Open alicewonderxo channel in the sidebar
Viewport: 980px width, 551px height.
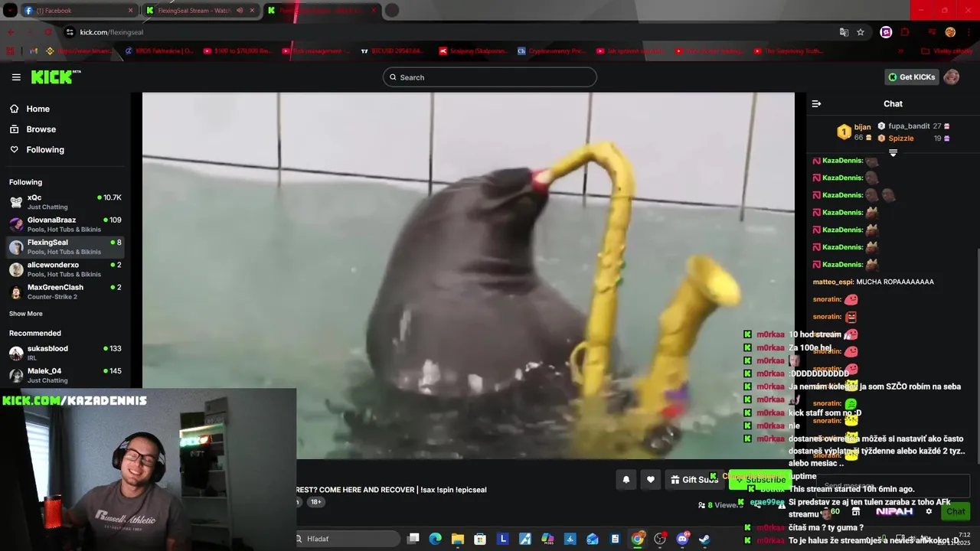click(65, 269)
